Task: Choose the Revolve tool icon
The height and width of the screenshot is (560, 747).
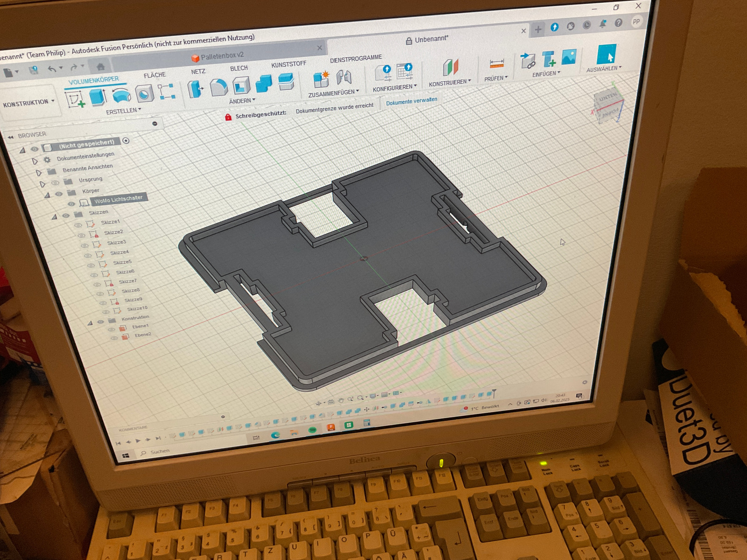Action: click(121, 95)
